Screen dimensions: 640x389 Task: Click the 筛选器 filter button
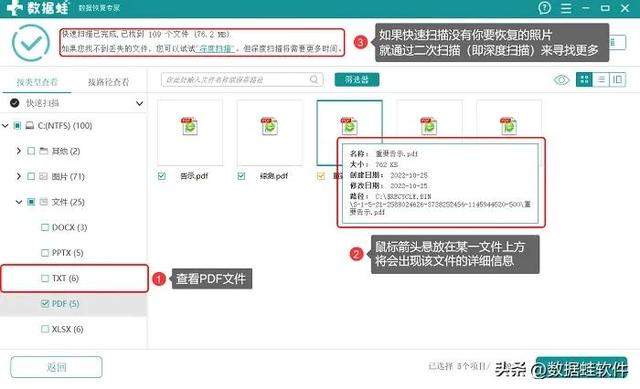[x=357, y=79]
